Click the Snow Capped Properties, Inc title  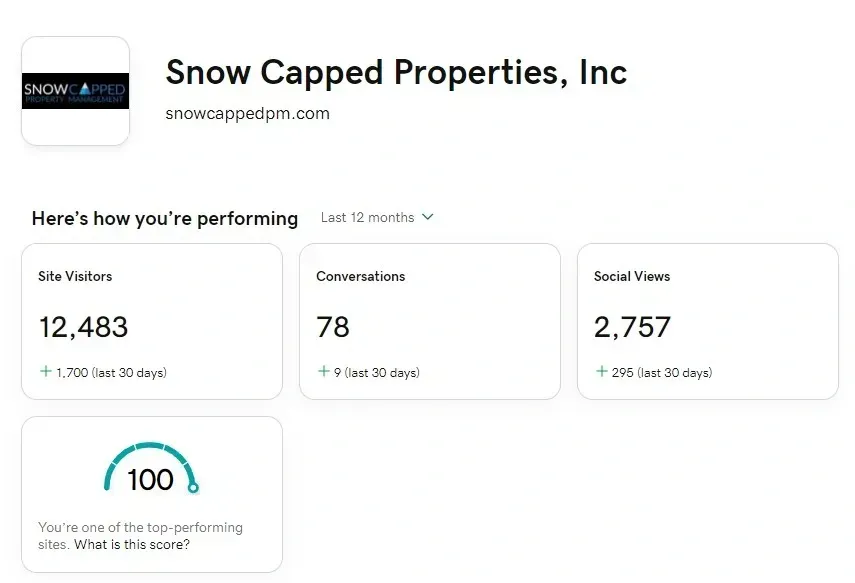396,73
